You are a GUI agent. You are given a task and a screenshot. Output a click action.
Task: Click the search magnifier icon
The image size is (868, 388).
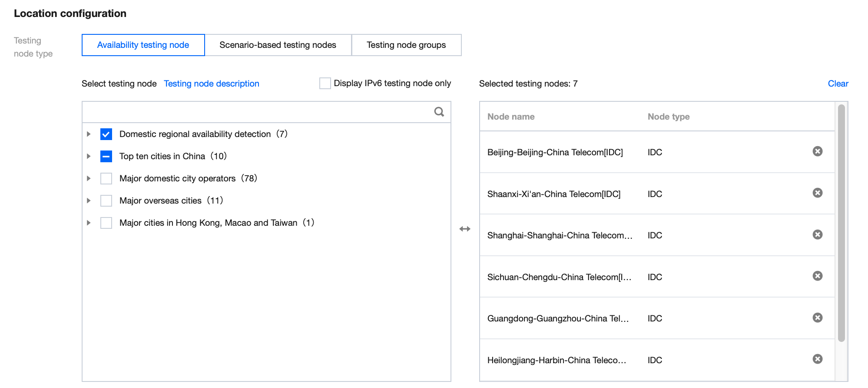point(439,112)
